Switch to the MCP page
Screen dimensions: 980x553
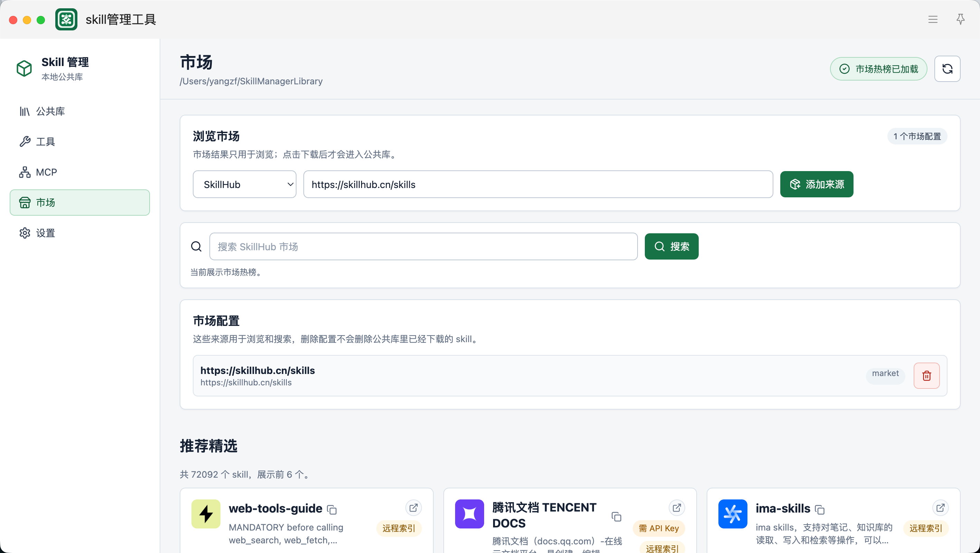pos(80,172)
